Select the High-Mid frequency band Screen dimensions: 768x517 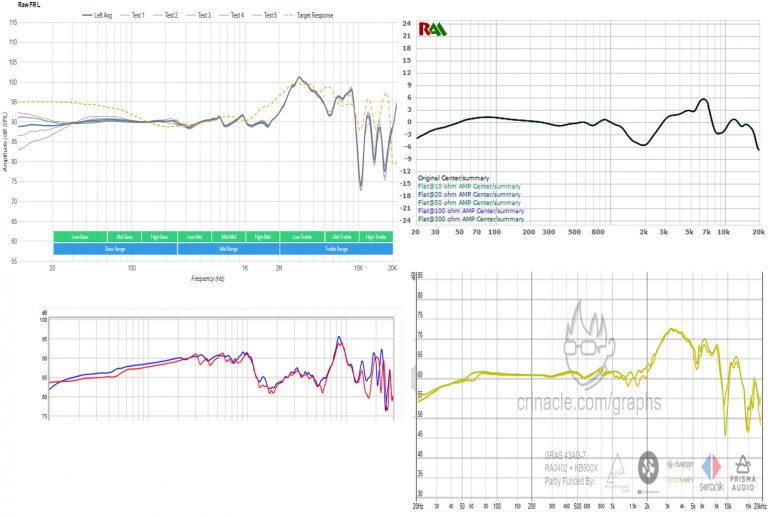click(x=263, y=236)
